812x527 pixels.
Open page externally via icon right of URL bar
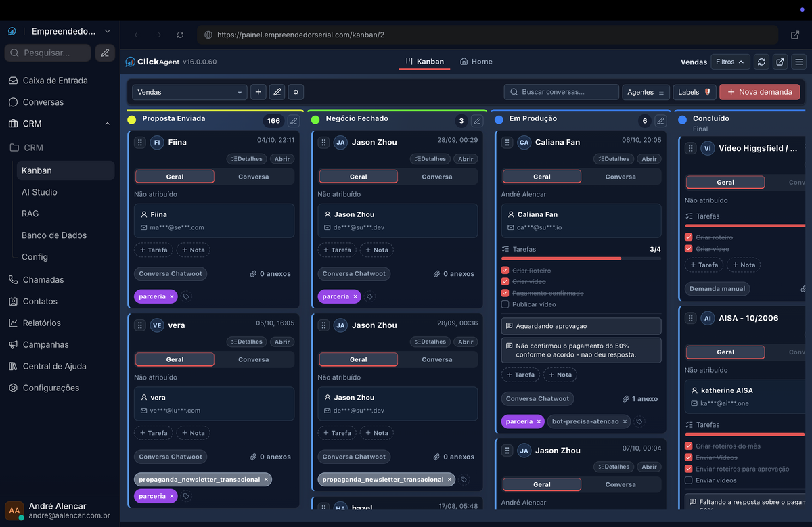click(x=795, y=35)
